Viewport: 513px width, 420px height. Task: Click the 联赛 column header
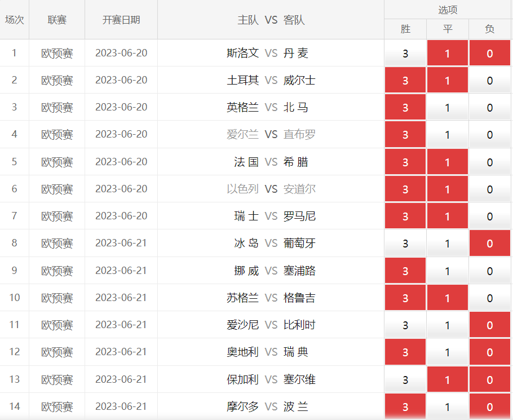pos(57,20)
